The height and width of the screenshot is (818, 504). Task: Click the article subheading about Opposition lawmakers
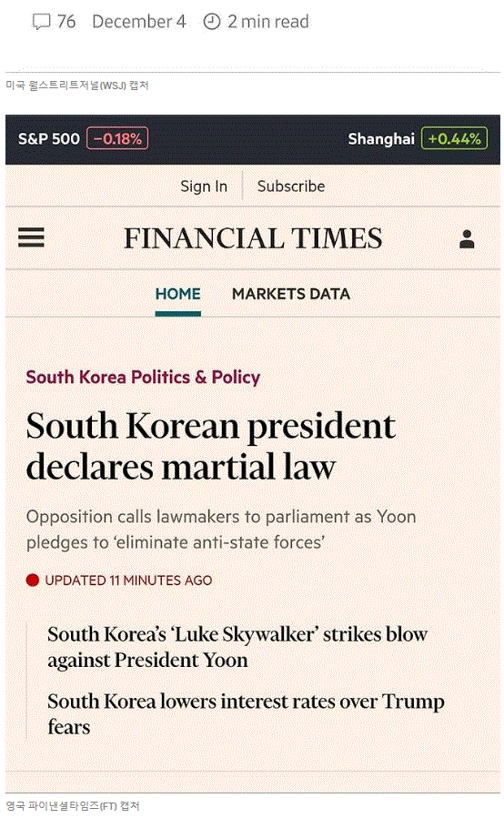click(x=221, y=529)
